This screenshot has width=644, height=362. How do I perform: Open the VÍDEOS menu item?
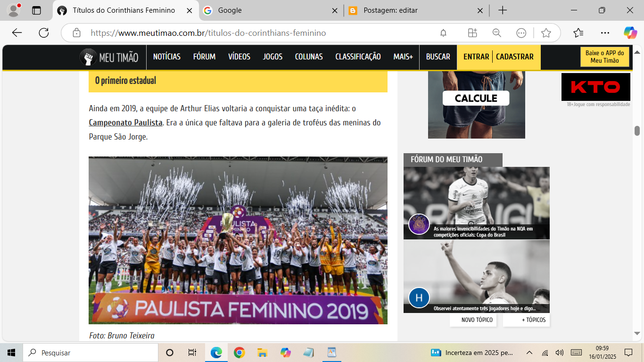239,57
